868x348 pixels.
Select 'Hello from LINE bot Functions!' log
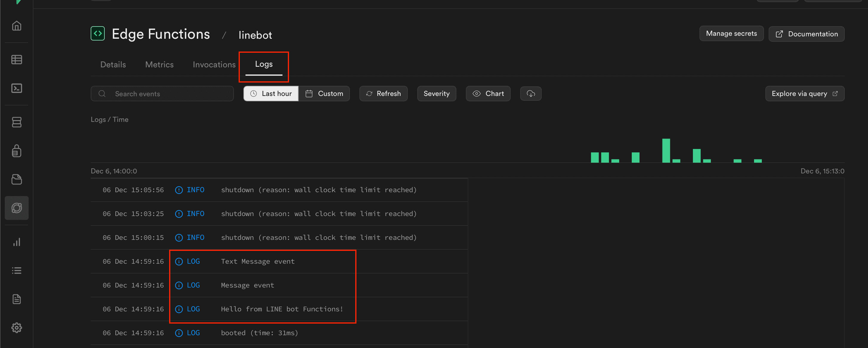tap(279, 309)
